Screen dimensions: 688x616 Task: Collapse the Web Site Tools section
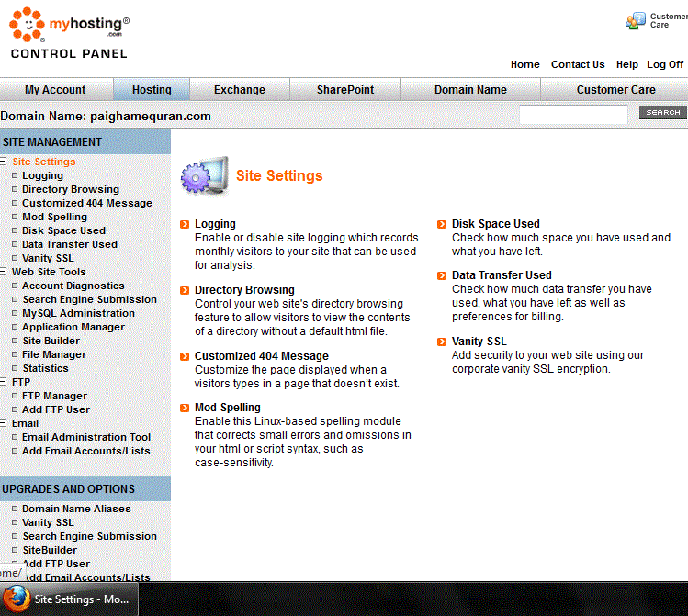point(4,272)
